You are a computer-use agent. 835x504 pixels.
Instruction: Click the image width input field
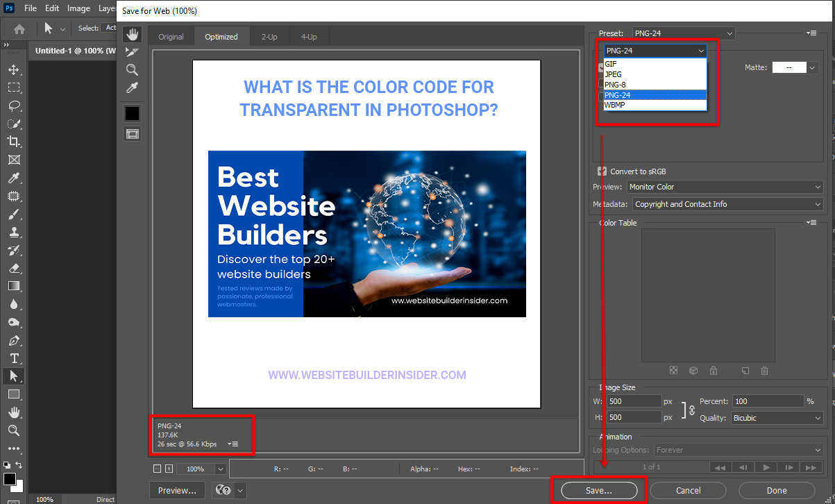[634, 401]
